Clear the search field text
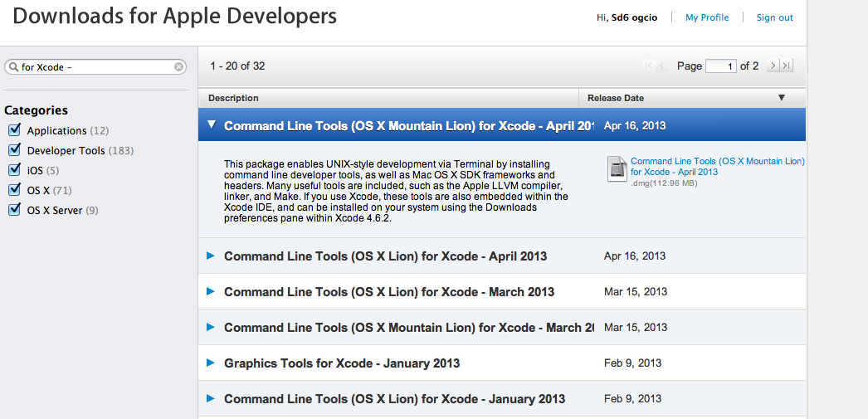This screenshot has height=419, width=868. pos(178,67)
